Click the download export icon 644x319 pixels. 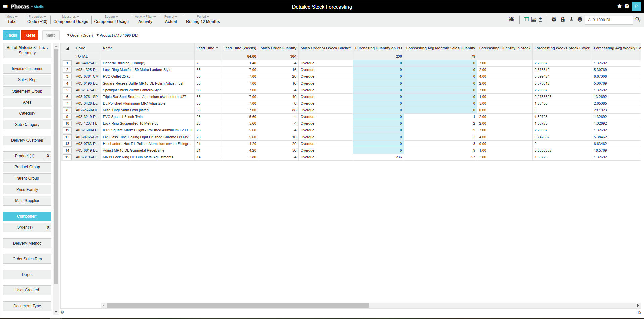click(x=571, y=20)
